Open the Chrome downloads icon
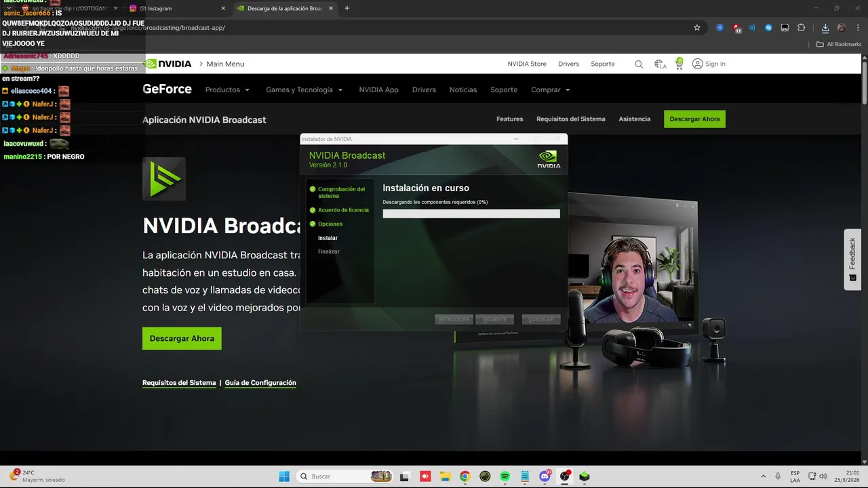This screenshot has width=868, height=488. click(x=825, y=28)
